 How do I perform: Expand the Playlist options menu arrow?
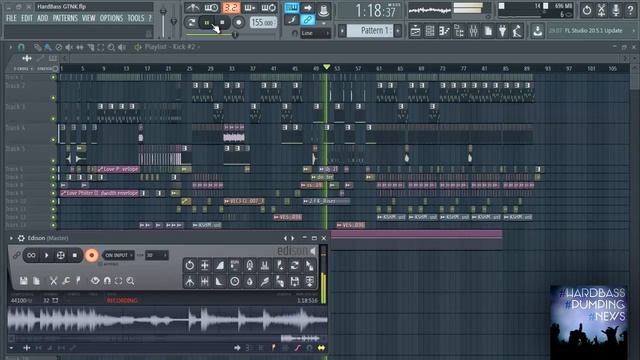(x=11, y=47)
